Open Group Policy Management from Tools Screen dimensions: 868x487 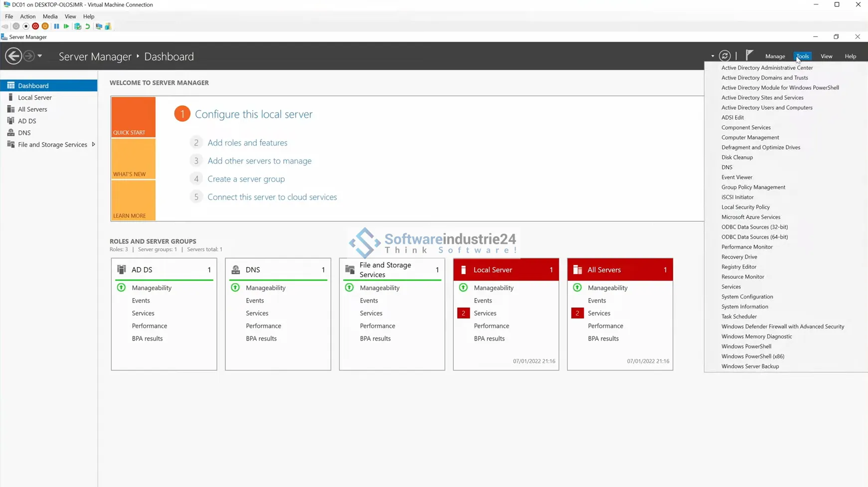click(753, 187)
